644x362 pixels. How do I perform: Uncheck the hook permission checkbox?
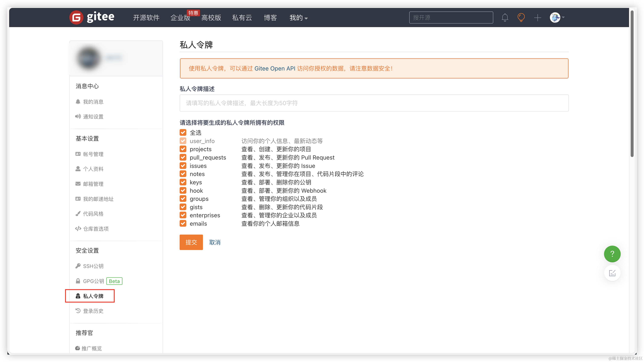pos(183,190)
